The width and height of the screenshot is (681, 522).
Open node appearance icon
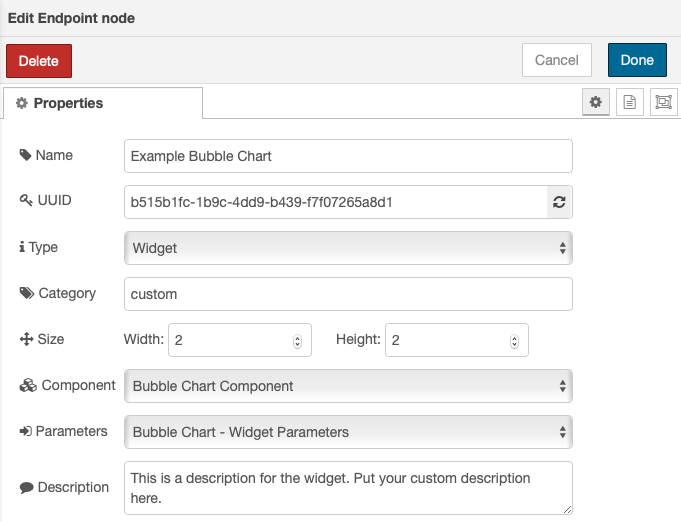(x=663, y=102)
